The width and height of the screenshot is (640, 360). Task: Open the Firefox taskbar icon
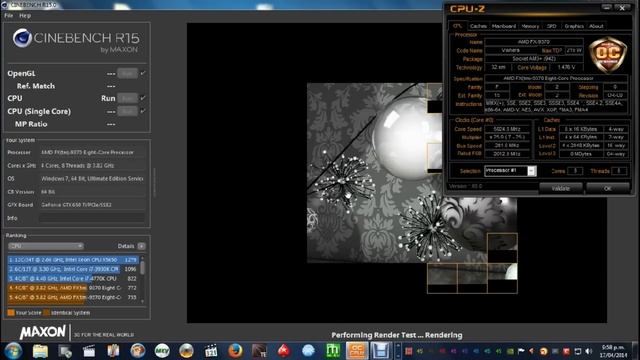[235, 351]
